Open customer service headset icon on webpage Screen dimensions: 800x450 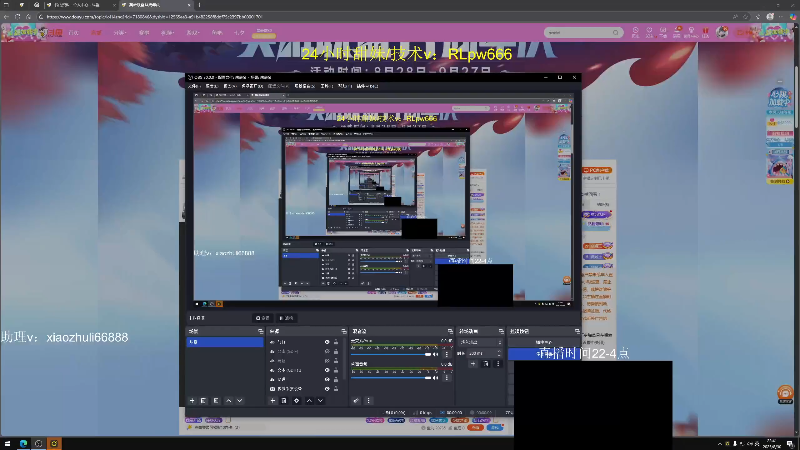click(x=785, y=393)
